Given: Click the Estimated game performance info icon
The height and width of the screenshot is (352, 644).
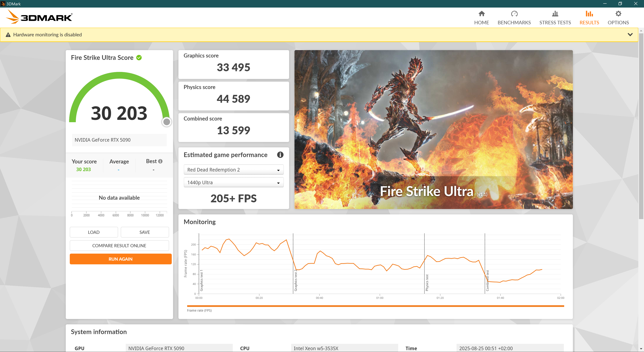Looking at the screenshot, I should coord(280,155).
